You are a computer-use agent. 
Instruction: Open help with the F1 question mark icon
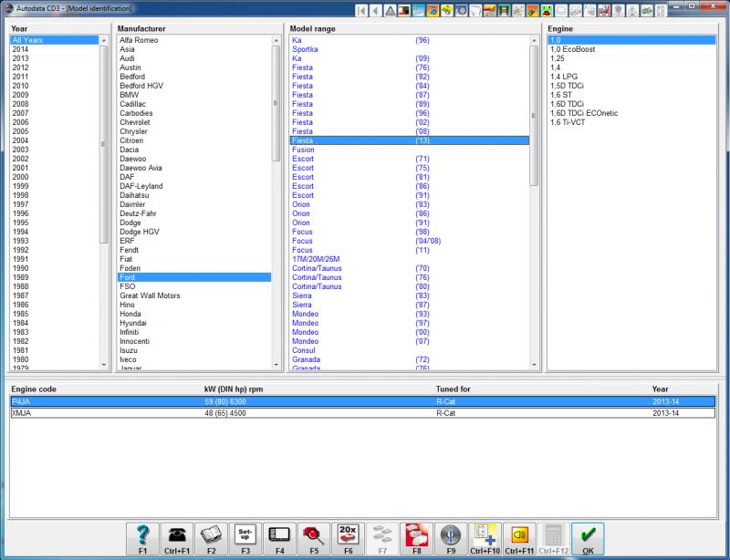[x=141, y=539]
